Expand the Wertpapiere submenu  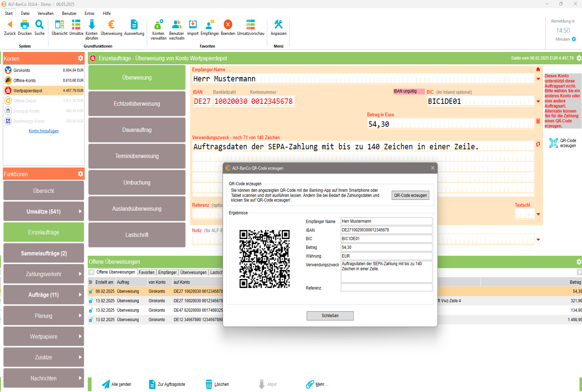coord(80,336)
